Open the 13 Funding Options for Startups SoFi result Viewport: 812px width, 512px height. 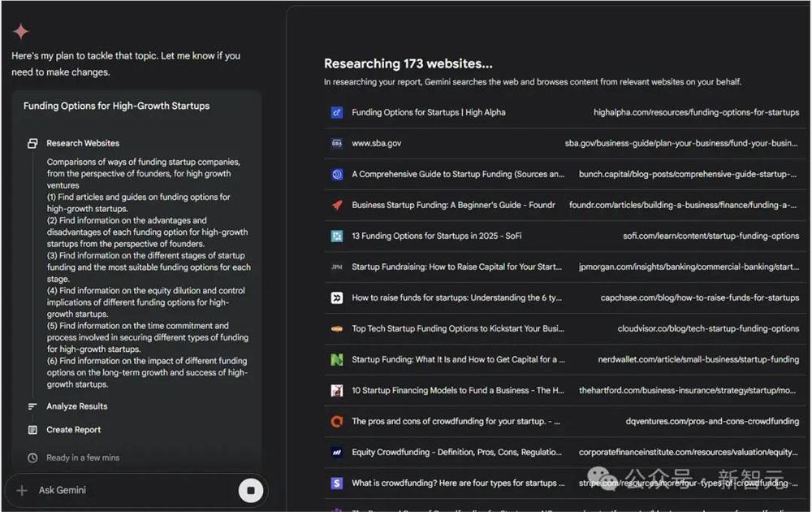tap(437, 236)
